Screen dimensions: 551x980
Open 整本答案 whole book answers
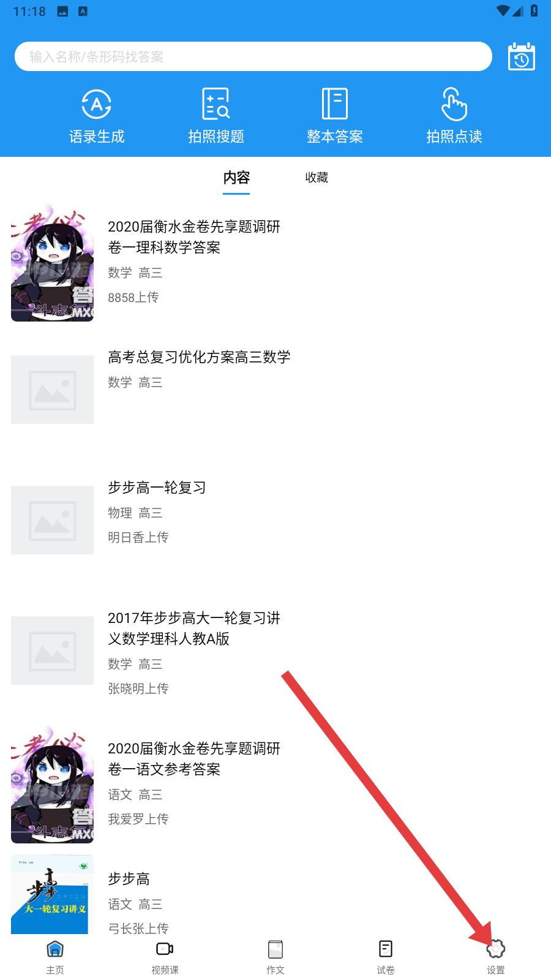point(335,116)
